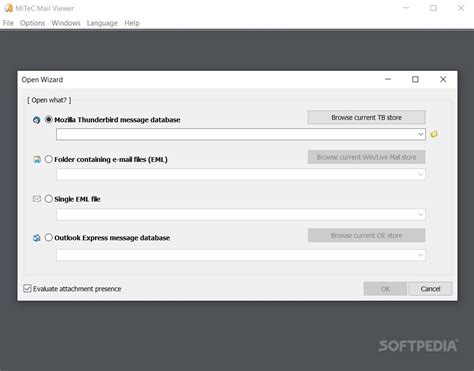Click the yellow browse folder icon

coord(434,134)
